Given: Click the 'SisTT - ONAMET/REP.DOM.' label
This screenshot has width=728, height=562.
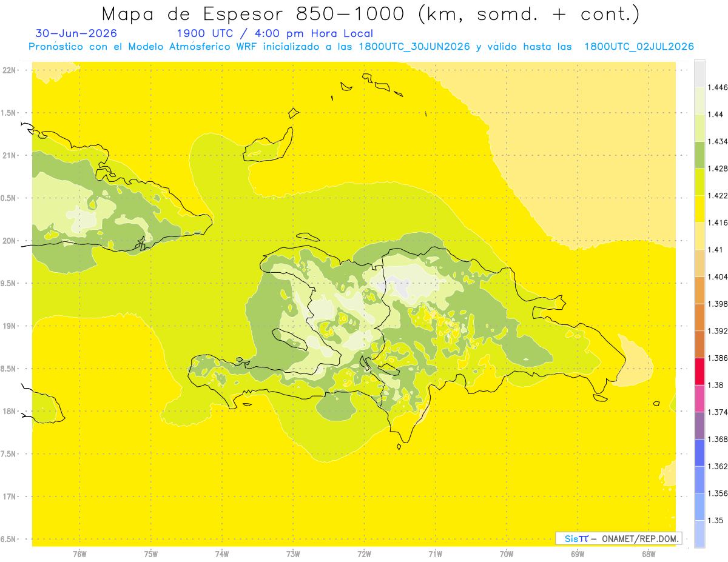Looking at the screenshot, I should click(x=618, y=538).
